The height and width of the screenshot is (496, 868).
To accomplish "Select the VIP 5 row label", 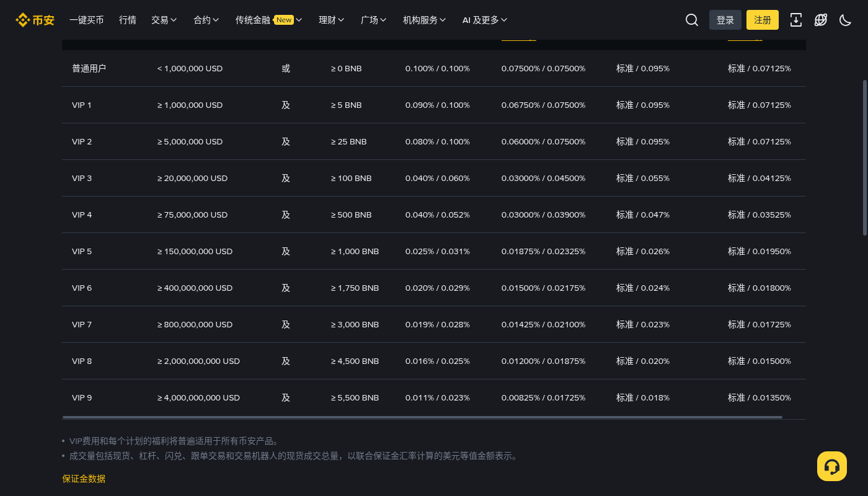I will tap(82, 251).
